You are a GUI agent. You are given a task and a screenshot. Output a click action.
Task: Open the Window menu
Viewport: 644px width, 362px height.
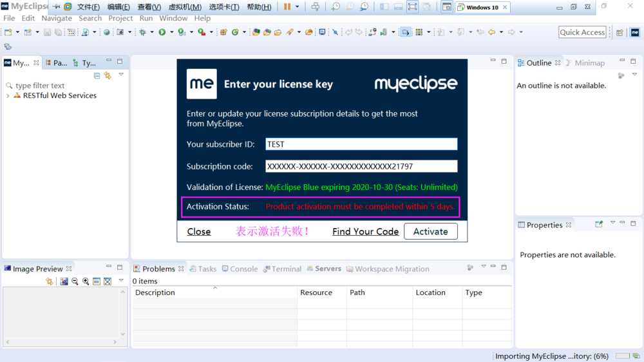tap(173, 18)
